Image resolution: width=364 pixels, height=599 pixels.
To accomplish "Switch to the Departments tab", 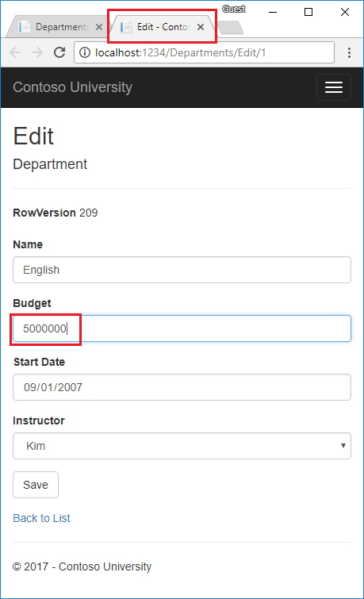I will [57, 27].
